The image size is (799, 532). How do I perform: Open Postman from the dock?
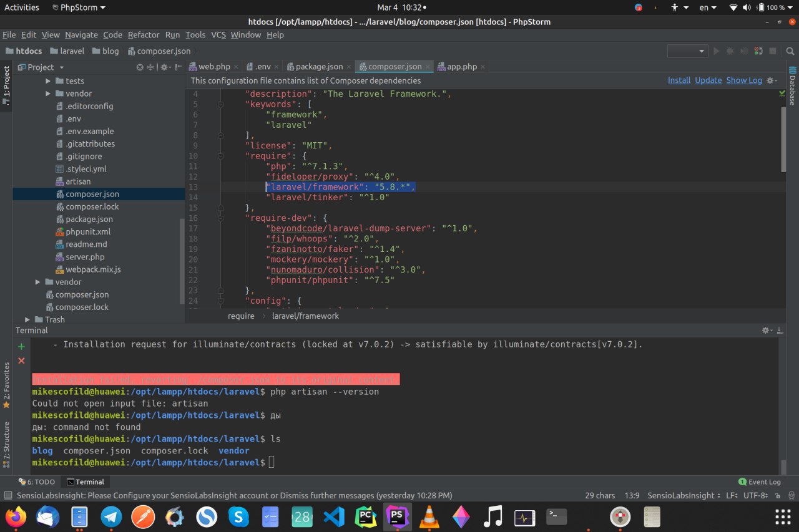(144, 517)
